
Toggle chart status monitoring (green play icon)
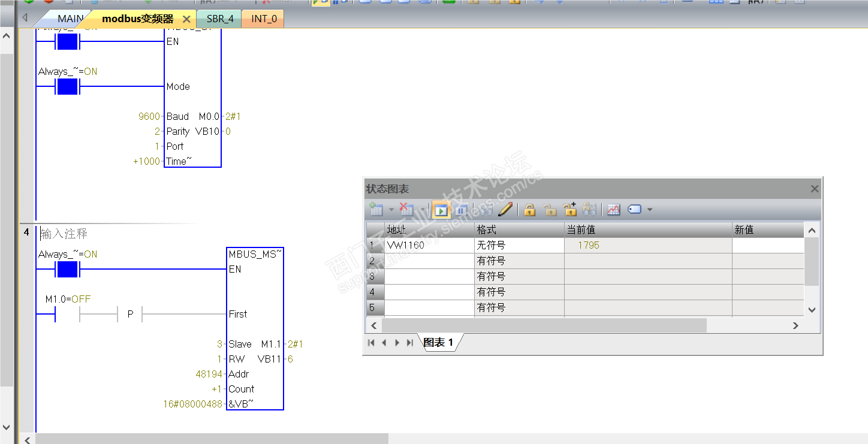441,210
